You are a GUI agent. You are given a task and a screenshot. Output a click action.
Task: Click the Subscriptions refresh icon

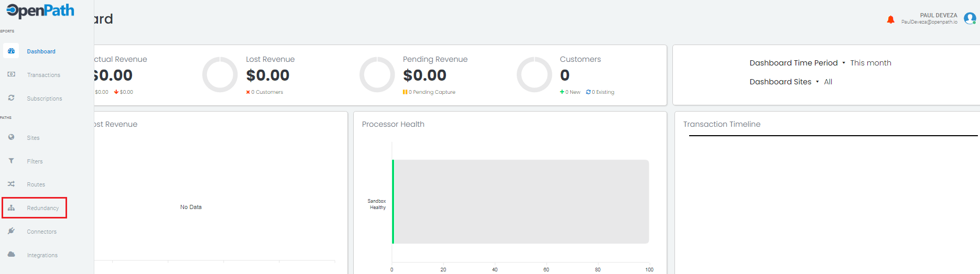(11, 98)
